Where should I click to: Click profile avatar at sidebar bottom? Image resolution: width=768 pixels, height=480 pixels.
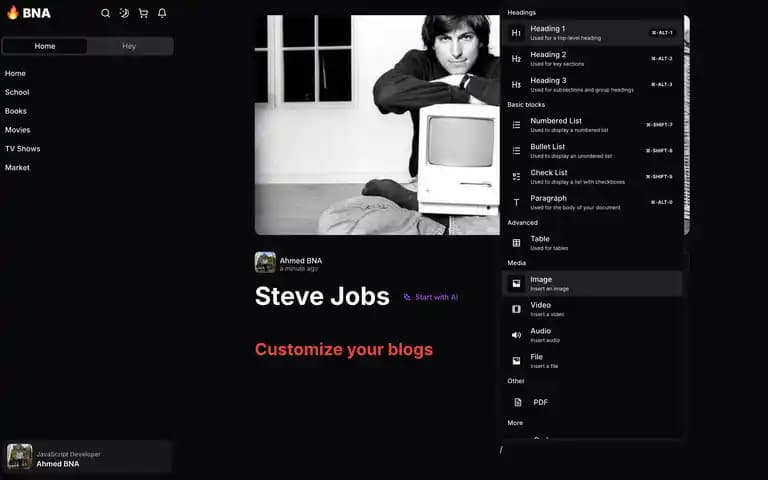[x=20, y=456]
